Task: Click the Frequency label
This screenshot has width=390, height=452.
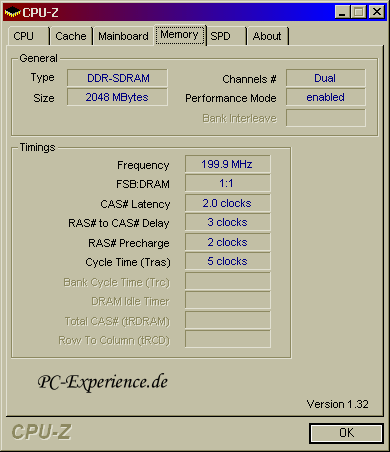Action: click(x=143, y=165)
